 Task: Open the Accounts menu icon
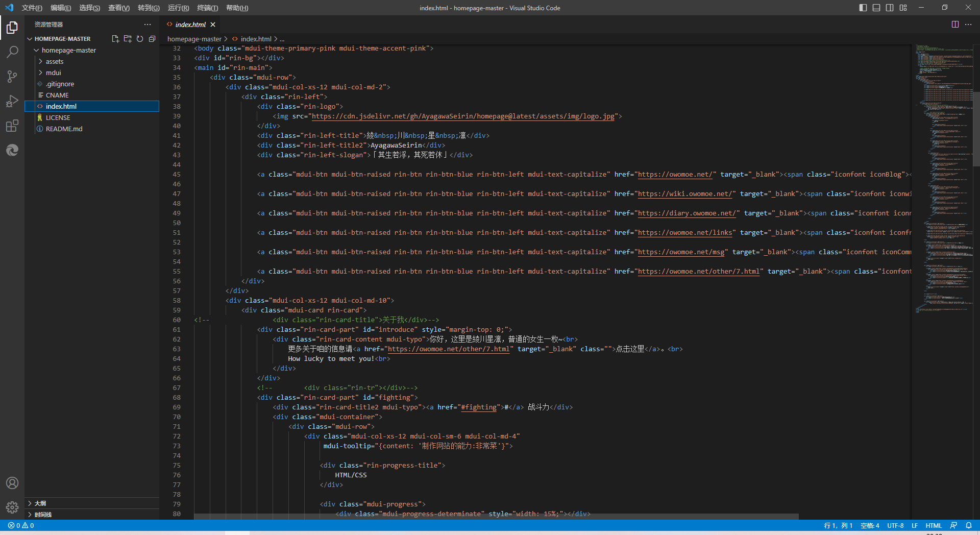click(12, 483)
